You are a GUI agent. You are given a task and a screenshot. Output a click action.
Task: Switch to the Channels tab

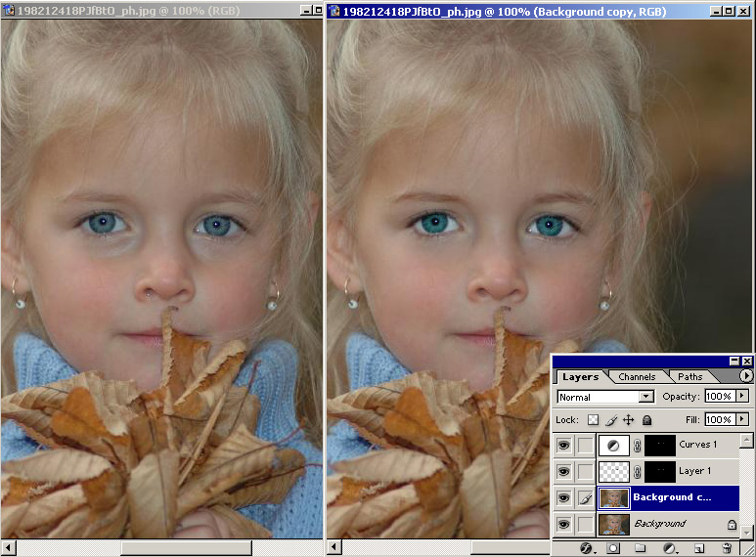click(637, 377)
